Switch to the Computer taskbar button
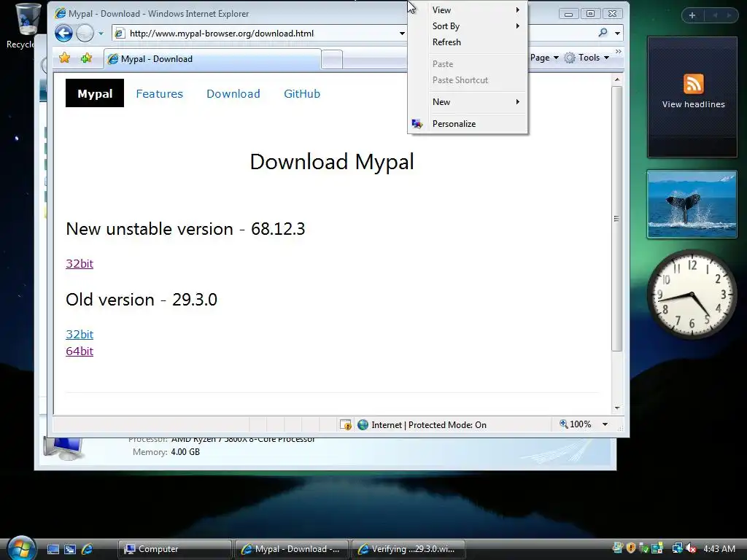Image resolution: width=747 pixels, height=560 pixels. pos(174,549)
